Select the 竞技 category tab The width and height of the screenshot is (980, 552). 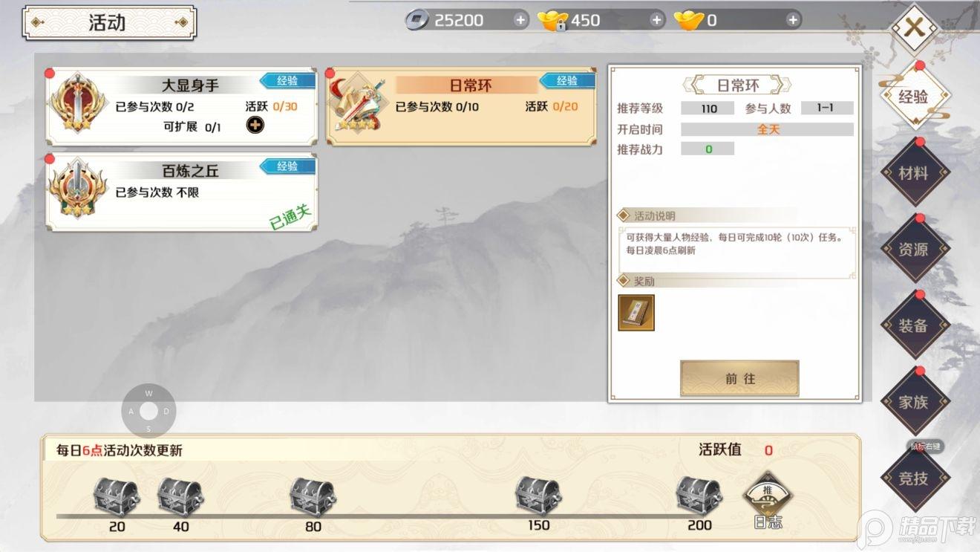[914, 478]
